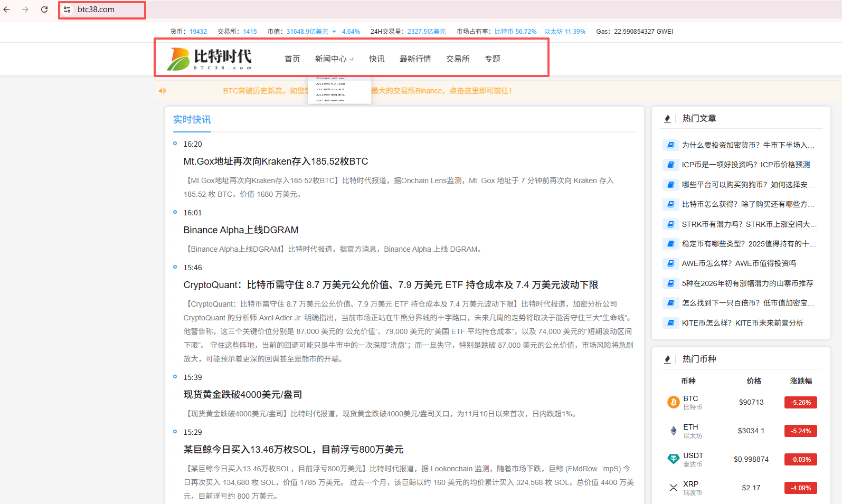Click BTC -5.26% change badge
The width and height of the screenshot is (842, 504).
[801, 402]
